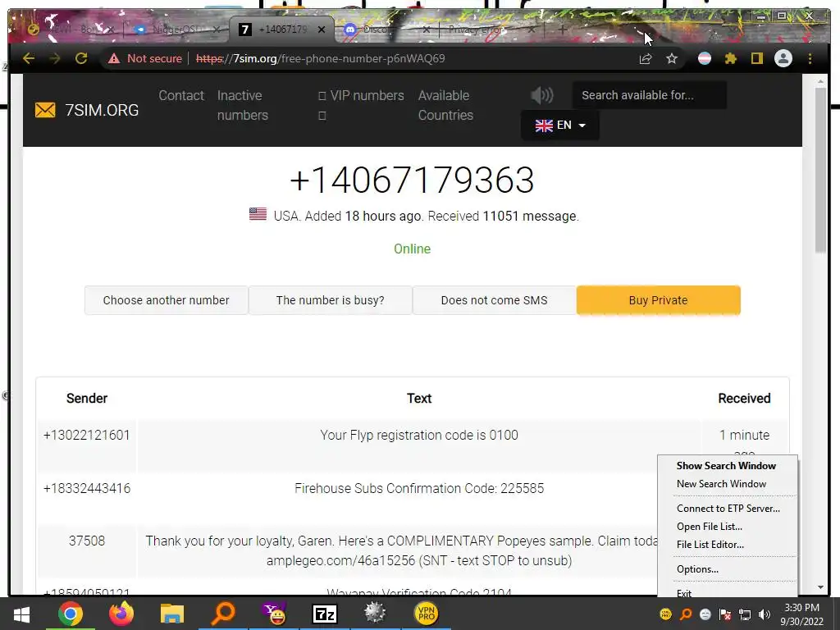Viewport: 840px width, 630px height.
Task: Open VPN PRO from the taskbar
Action: click(426, 614)
